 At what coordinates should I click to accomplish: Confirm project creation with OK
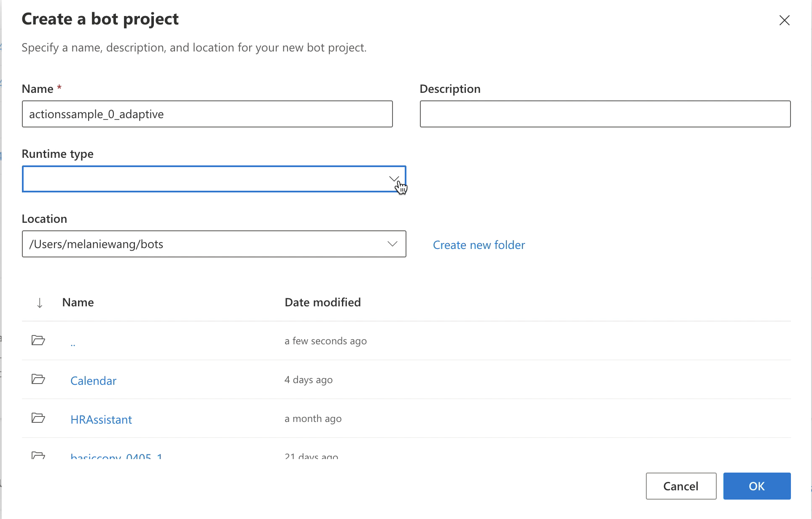pos(756,486)
